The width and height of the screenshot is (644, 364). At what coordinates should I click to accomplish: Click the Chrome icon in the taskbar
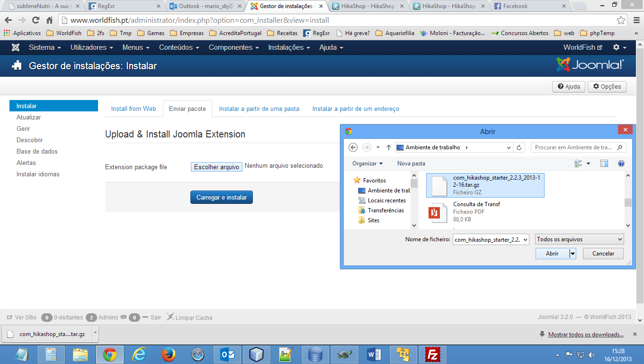tap(110, 355)
